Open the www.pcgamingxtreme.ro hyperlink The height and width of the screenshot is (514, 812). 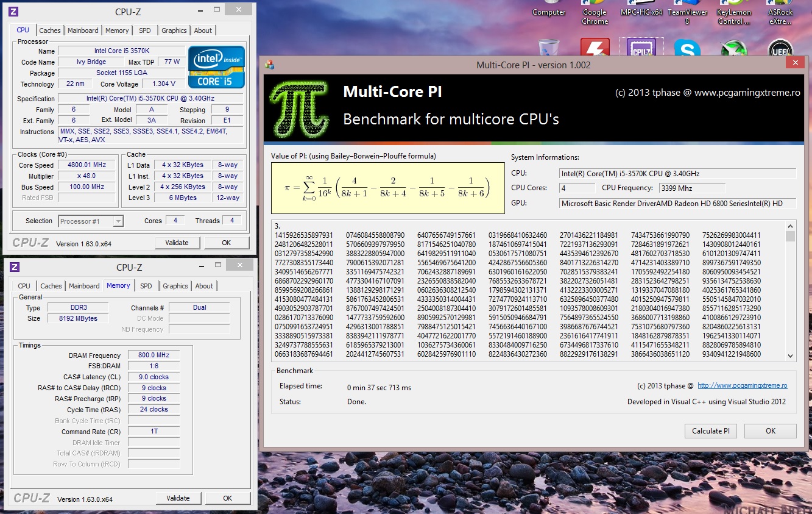(x=742, y=386)
